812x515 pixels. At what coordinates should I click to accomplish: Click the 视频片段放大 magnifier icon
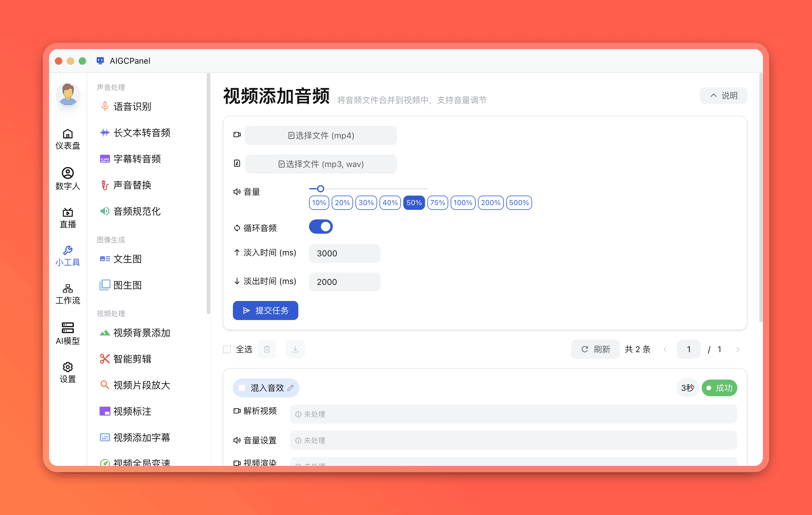click(x=104, y=385)
